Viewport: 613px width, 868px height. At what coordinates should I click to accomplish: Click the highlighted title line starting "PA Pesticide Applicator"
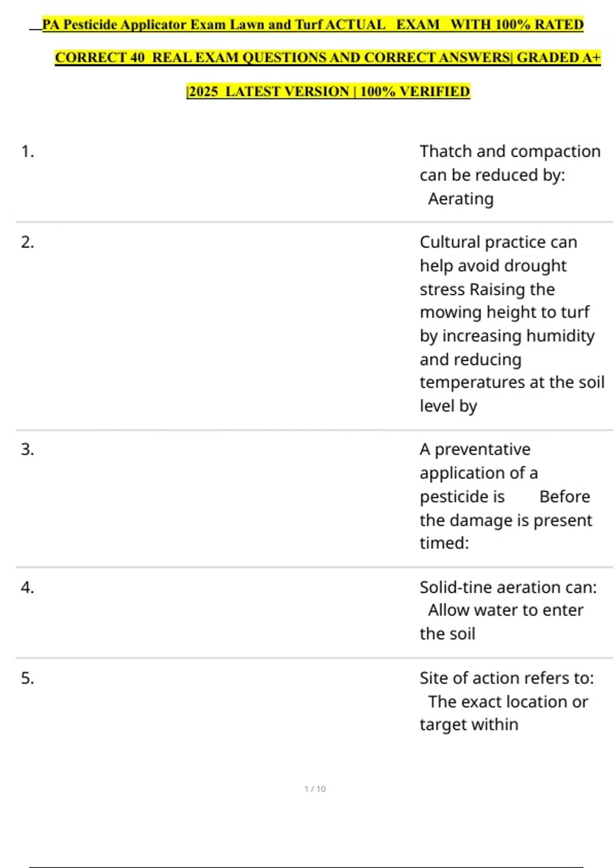click(313, 25)
